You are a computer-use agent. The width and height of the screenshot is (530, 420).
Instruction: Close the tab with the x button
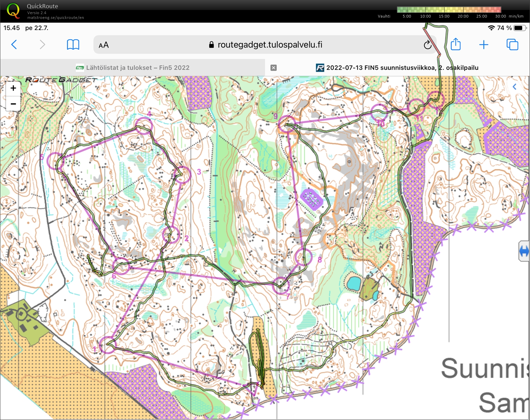[x=274, y=68]
